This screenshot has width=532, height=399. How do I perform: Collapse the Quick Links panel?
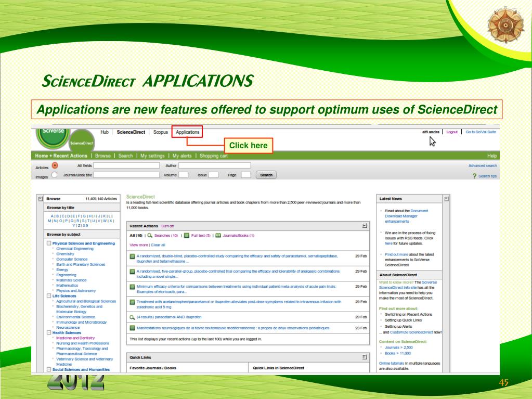pos(365,357)
